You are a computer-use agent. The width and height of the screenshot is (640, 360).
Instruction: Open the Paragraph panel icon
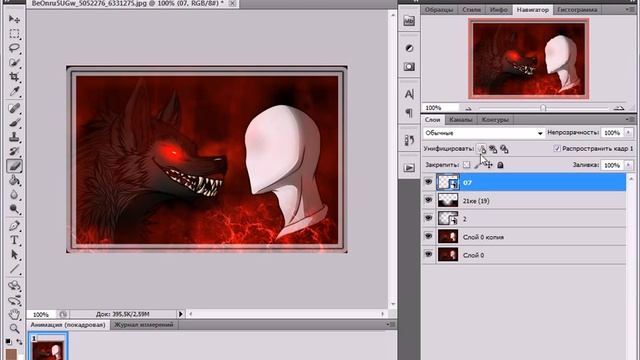409,113
